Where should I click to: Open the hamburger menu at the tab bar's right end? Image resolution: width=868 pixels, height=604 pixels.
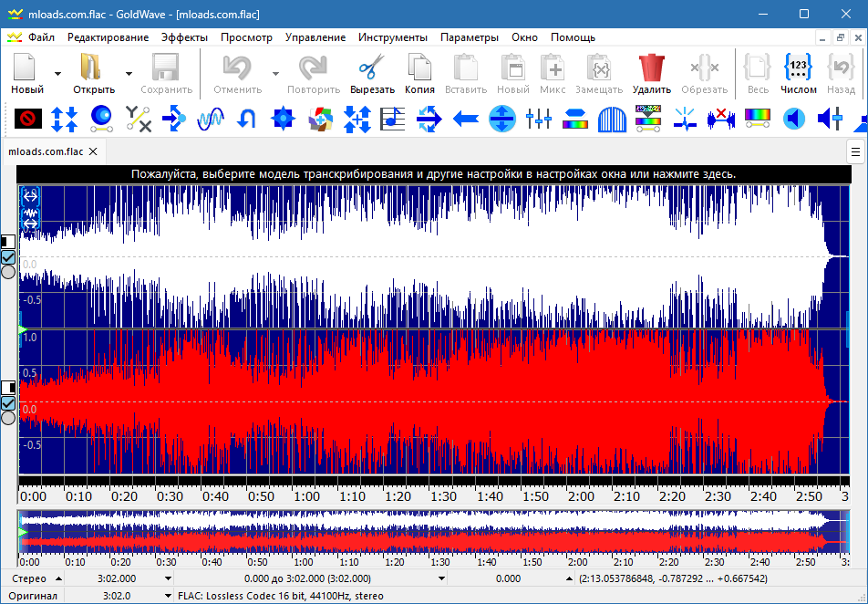(x=855, y=151)
